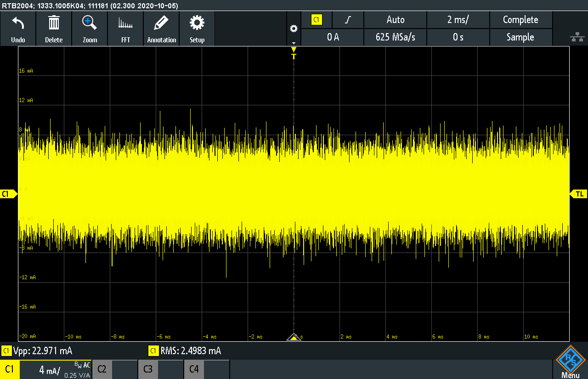Viewport: 588px width, 379px height.
Task: Open the small toolbar settings gear
Action: [294, 29]
